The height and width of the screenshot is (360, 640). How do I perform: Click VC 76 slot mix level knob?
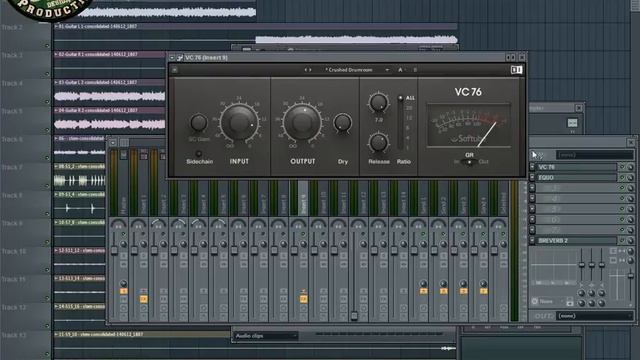(x=631, y=167)
